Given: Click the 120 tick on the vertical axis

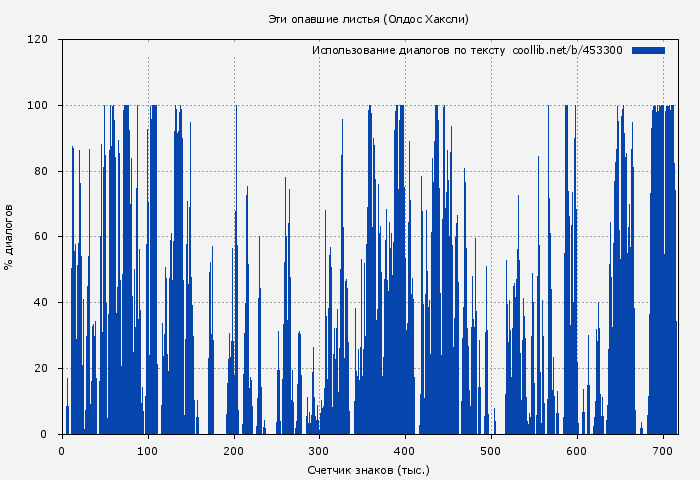Looking at the screenshot, I should click(x=38, y=40).
